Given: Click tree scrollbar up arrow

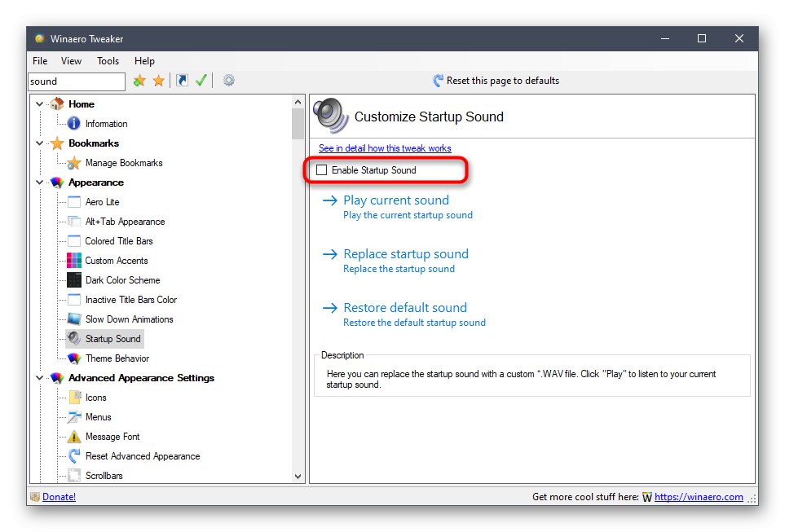Looking at the screenshot, I should (x=298, y=102).
